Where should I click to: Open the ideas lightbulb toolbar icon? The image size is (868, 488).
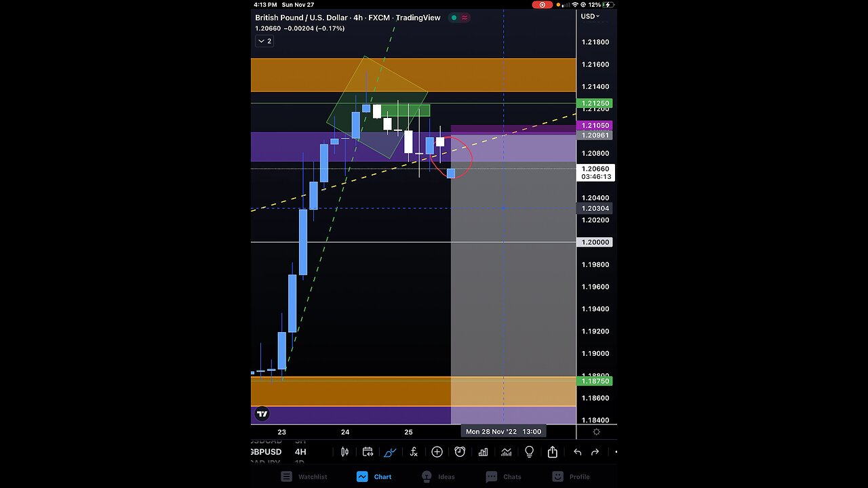[529, 452]
